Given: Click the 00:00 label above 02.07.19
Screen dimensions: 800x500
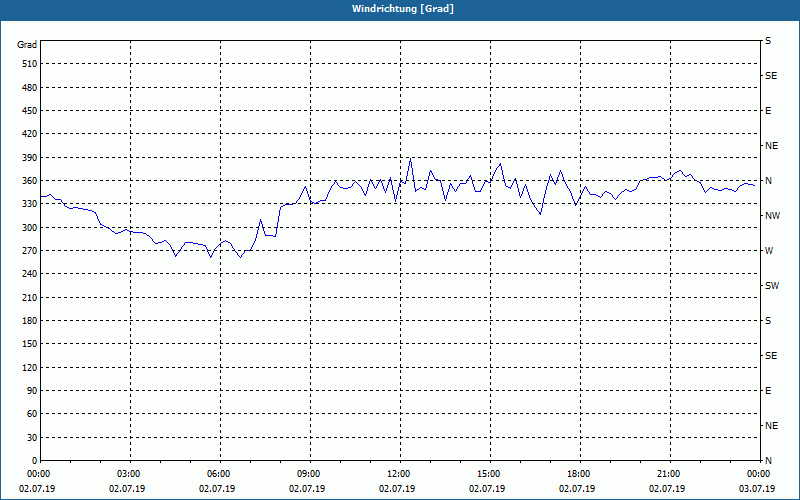Looking at the screenshot, I should (x=37, y=474).
